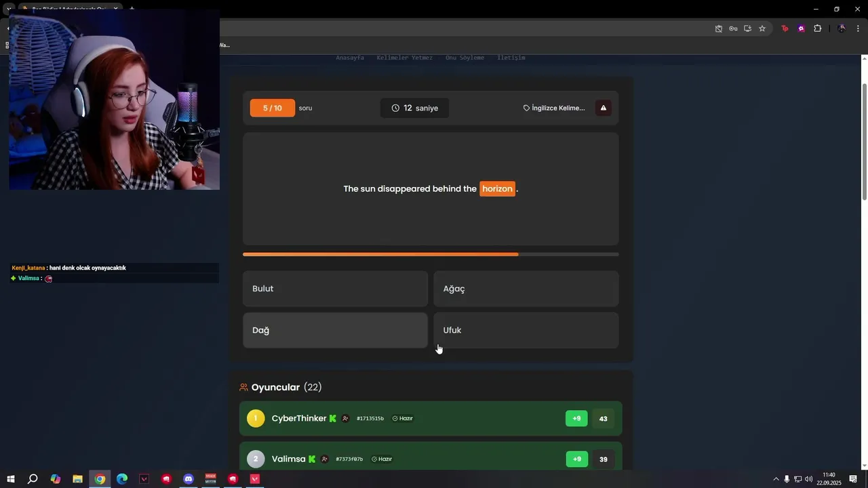
Task: Open the İletişim nav link
Action: coord(511,58)
